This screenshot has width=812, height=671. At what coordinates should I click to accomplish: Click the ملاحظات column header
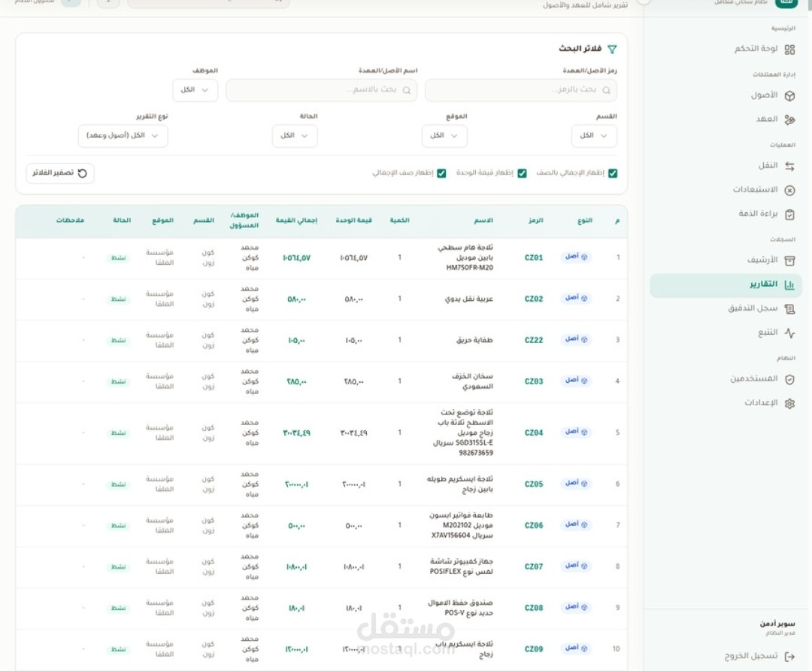[x=71, y=220]
